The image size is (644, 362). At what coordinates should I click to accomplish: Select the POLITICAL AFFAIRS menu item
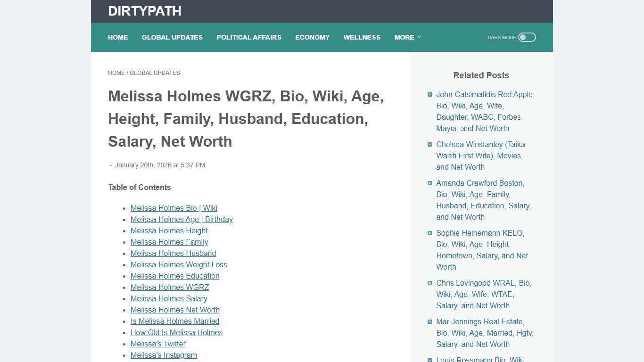click(249, 37)
